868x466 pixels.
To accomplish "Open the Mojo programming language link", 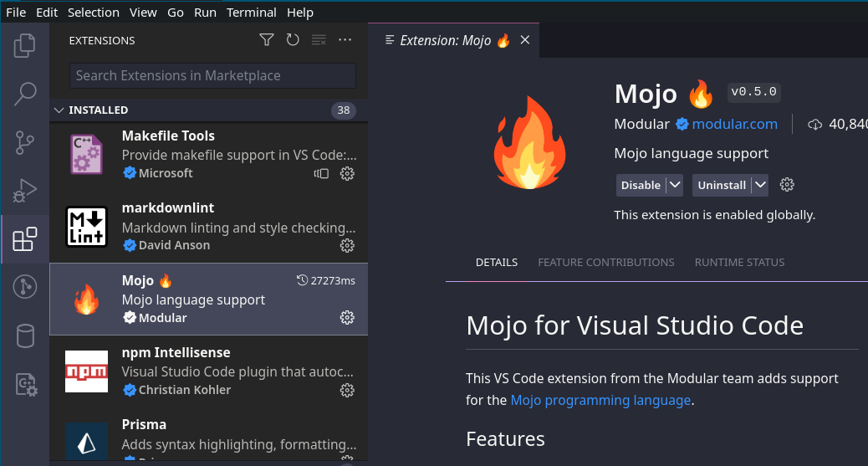I will 600,400.
